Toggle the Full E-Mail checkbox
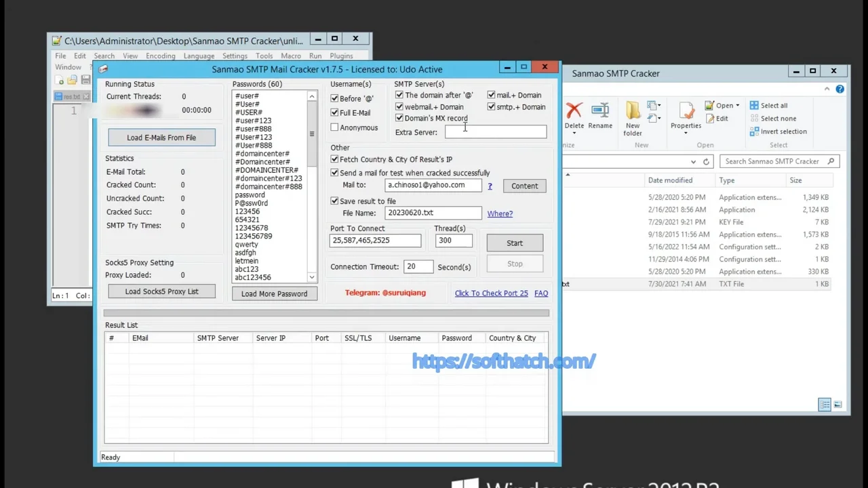868x488 pixels. coord(334,113)
